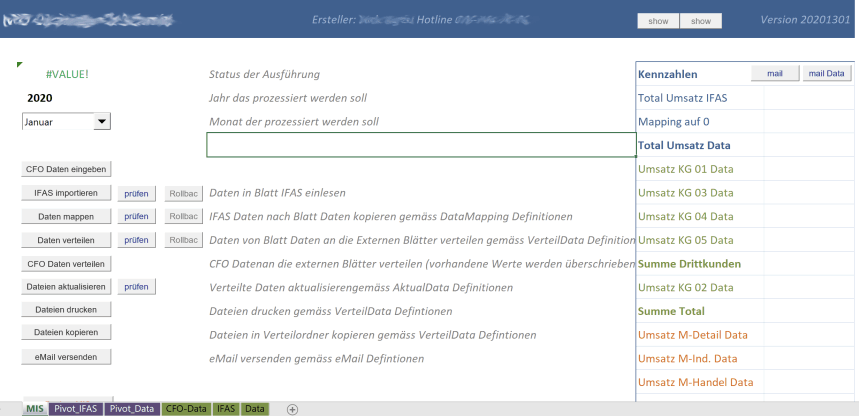Viewport: 859px width, 416px height.
Task: Select the green Data sheet tab
Action: tap(255, 409)
